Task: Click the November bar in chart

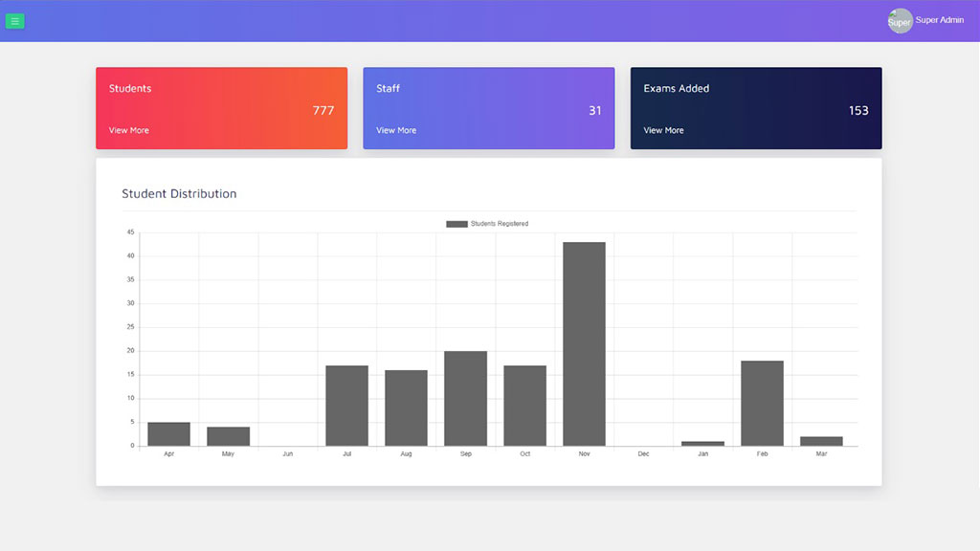Action: tap(584, 343)
